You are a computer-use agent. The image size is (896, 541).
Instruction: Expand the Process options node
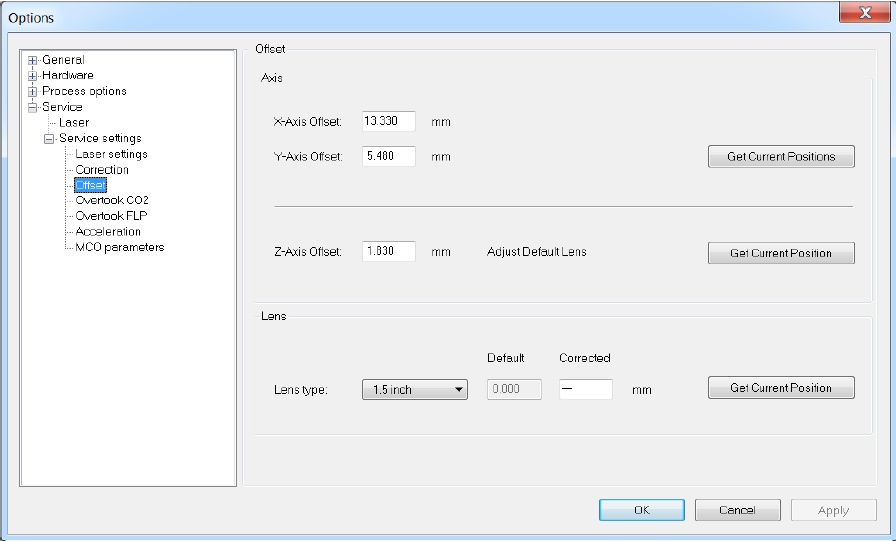tap(33, 92)
